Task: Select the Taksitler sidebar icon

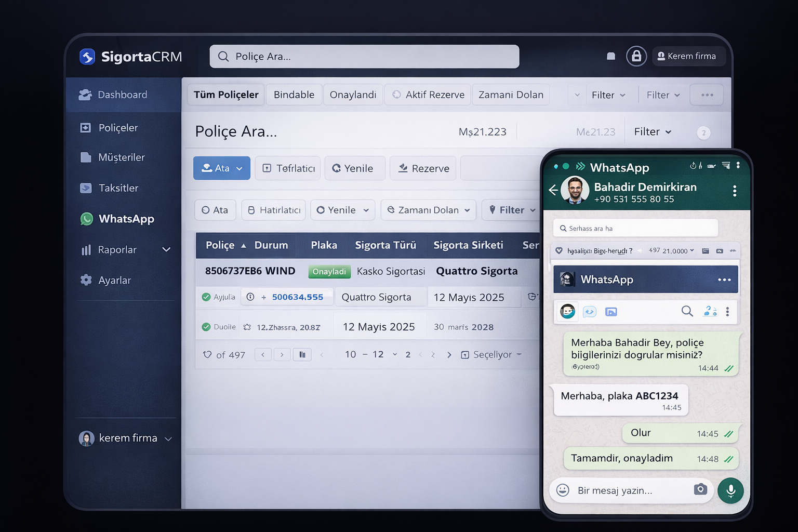Action: click(x=86, y=188)
